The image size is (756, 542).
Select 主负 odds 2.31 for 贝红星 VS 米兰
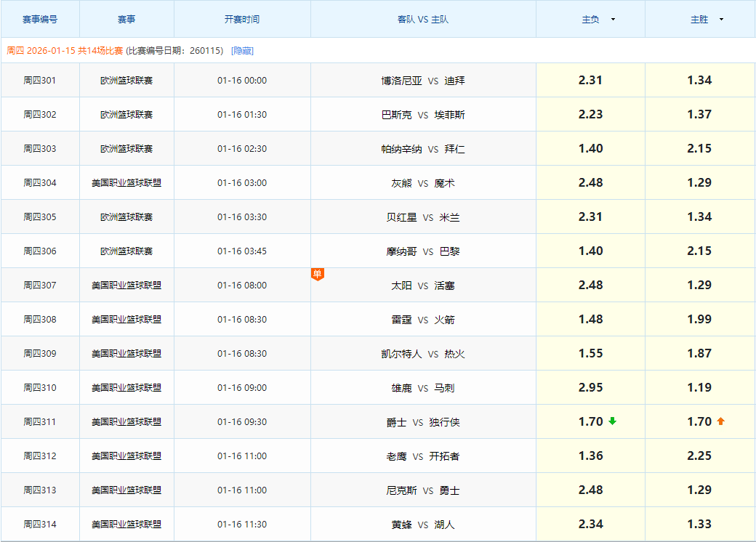pyautogui.click(x=590, y=217)
